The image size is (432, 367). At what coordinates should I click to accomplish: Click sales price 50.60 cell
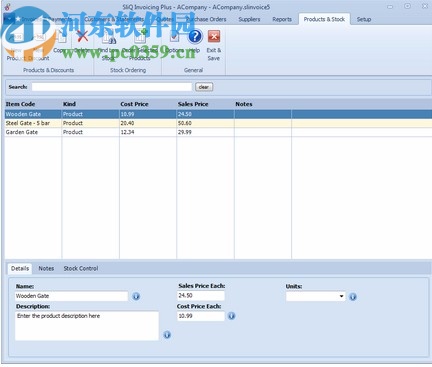click(205, 123)
